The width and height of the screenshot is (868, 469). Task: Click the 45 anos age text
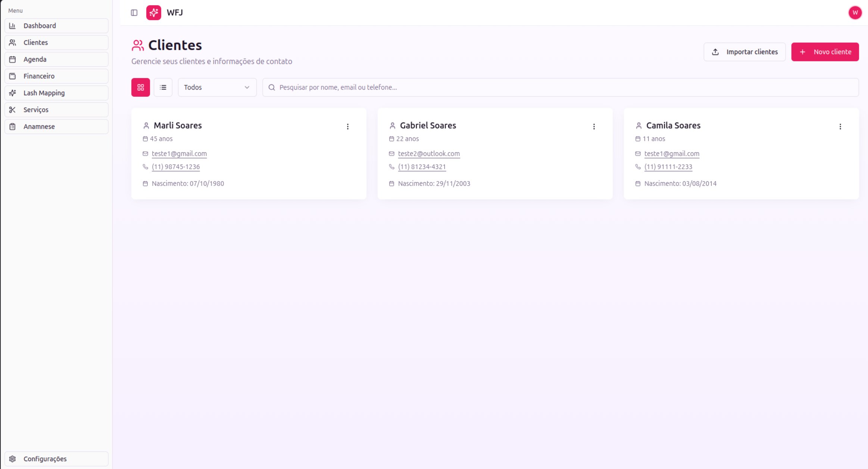(x=161, y=139)
